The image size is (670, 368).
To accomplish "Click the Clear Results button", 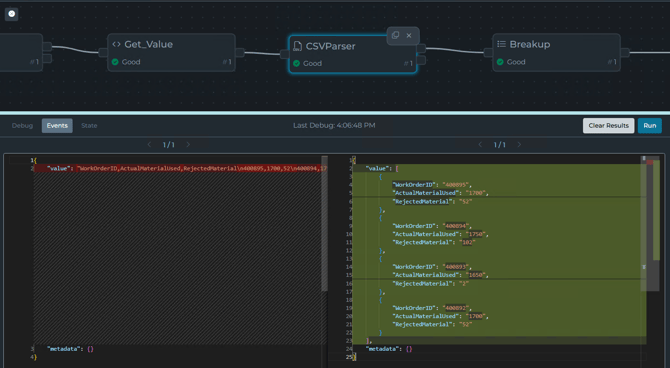I will click(608, 126).
